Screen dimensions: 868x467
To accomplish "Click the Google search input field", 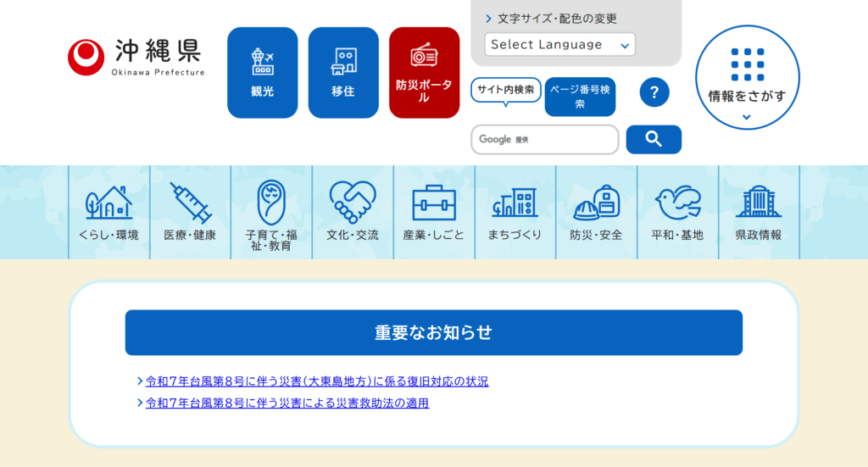I will click(x=544, y=140).
